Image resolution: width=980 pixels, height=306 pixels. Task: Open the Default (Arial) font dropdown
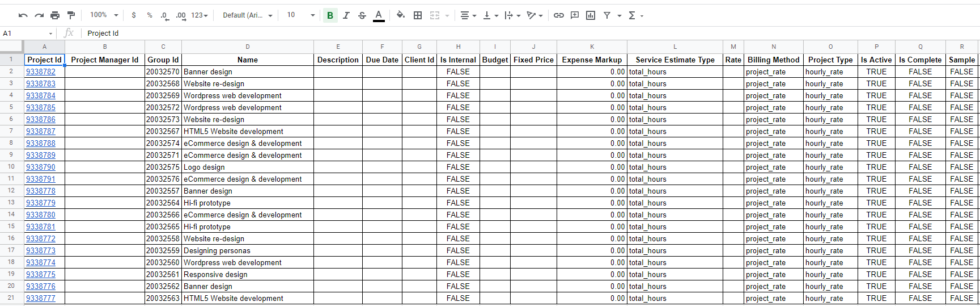(x=248, y=15)
